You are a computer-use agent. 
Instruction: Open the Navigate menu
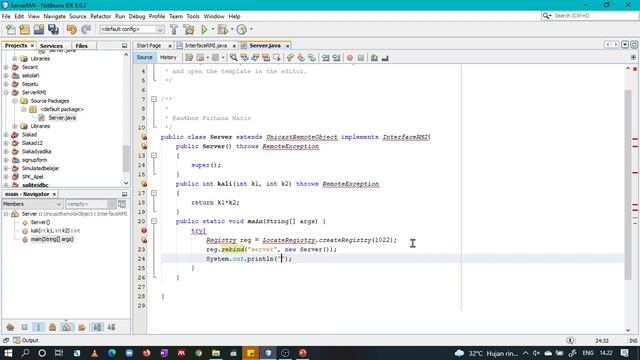54,16
